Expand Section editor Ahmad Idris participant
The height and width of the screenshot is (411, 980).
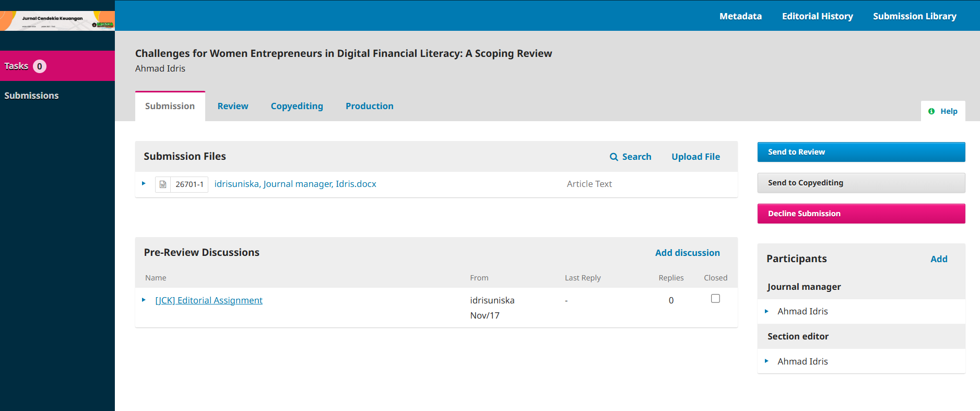click(766, 361)
